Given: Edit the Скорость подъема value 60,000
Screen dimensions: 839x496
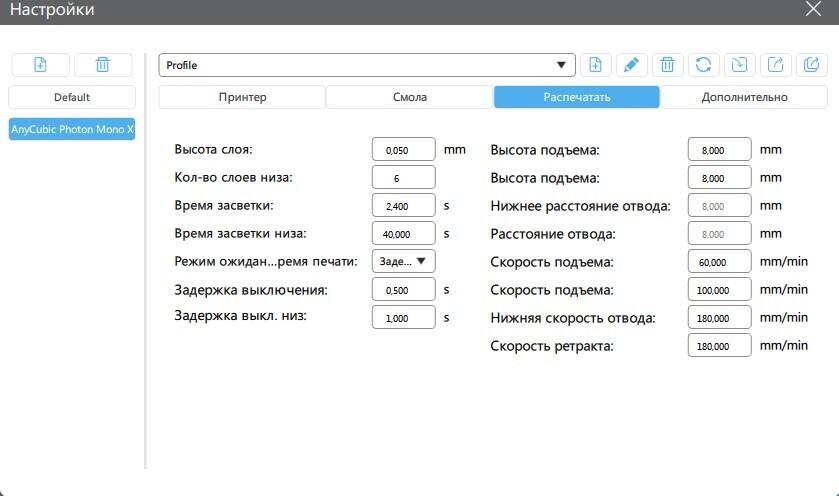Looking at the screenshot, I should 720,262.
